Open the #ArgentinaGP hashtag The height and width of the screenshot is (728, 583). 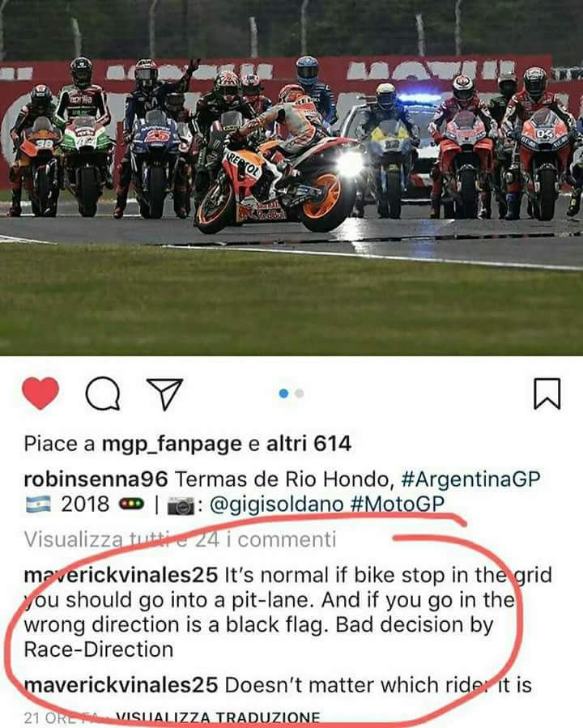click(470, 479)
